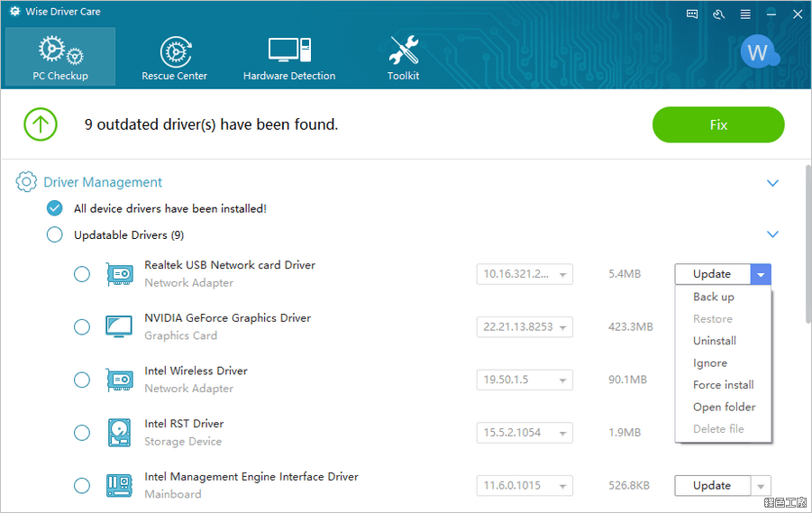The width and height of the screenshot is (812, 513).
Task: Click the Intel Wireless Driver name
Action: tap(196, 371)
